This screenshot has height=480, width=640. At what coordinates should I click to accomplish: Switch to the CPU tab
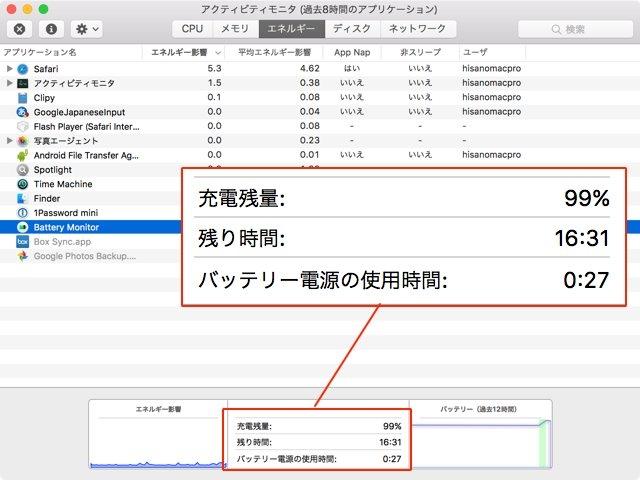192,29
